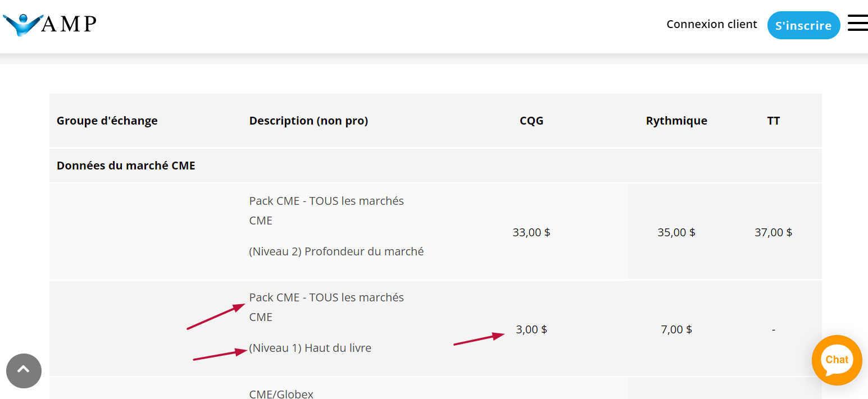Viewport: 868px width, 399px height.
Task: Select the Description (non pro) header
Action: (x=308, y=121)
